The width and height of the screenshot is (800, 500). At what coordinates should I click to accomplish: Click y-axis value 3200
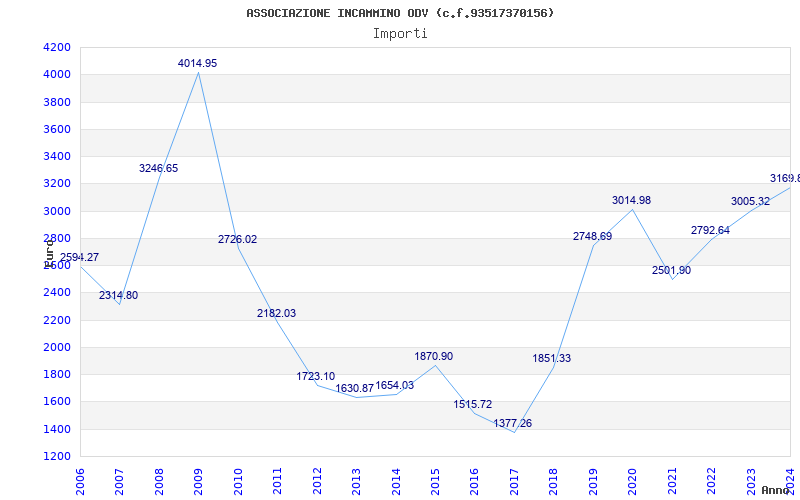click(57, 184)
